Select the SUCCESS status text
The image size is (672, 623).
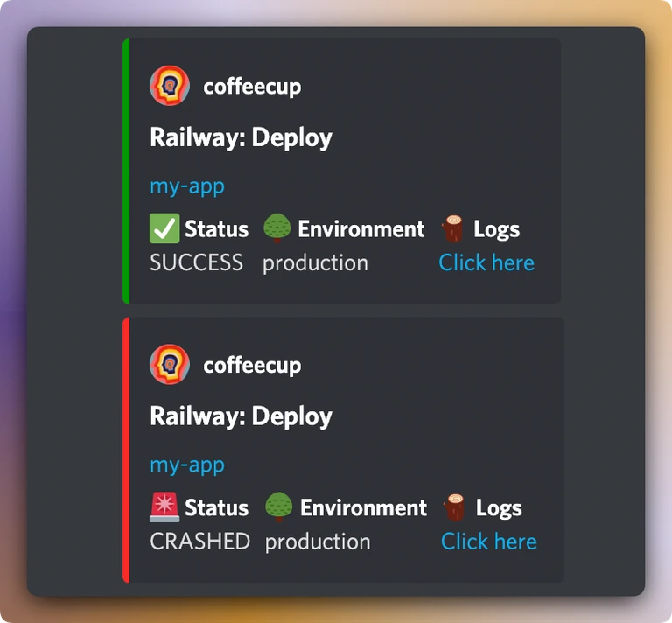pos(196,262)
